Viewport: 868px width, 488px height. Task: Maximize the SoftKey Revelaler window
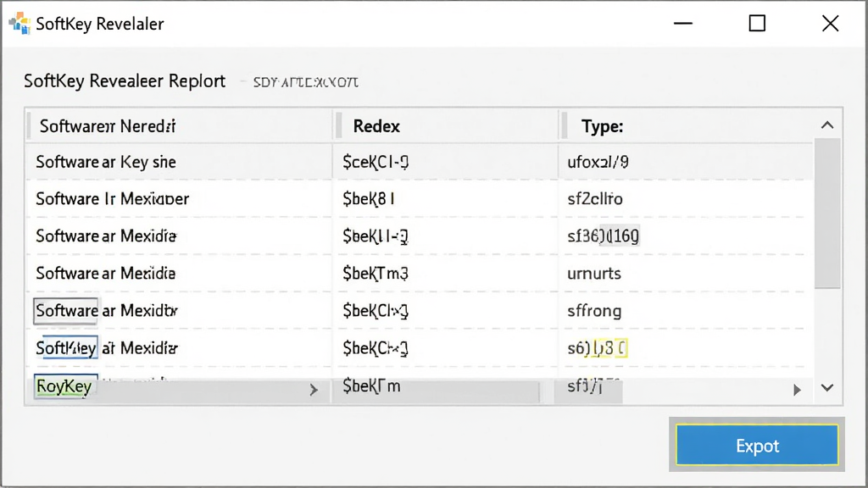757,23
